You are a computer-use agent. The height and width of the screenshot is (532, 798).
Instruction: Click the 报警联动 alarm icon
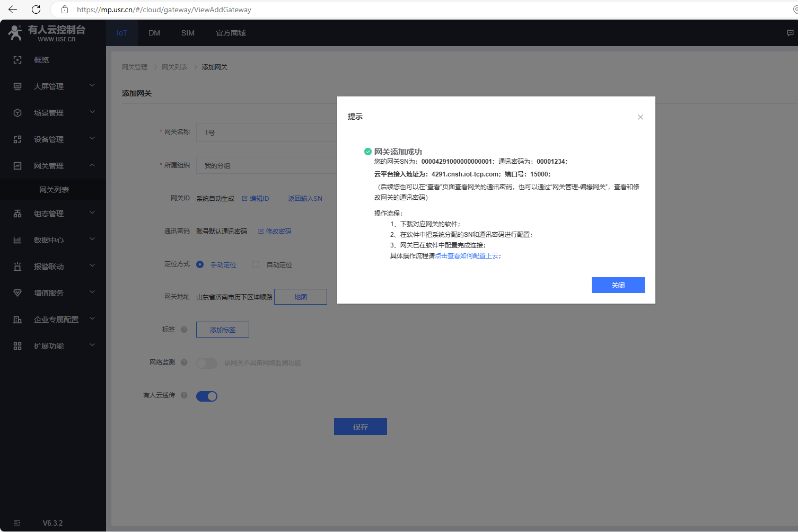[17, 267]
